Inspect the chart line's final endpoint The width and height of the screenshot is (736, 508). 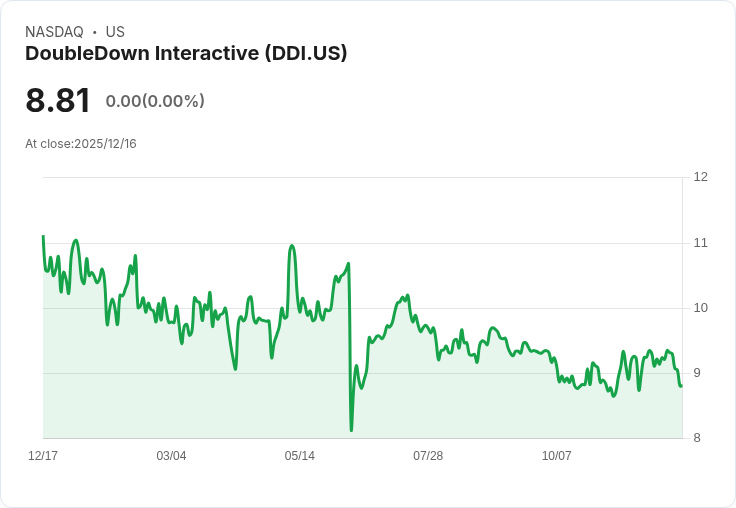tap(681, 386)
